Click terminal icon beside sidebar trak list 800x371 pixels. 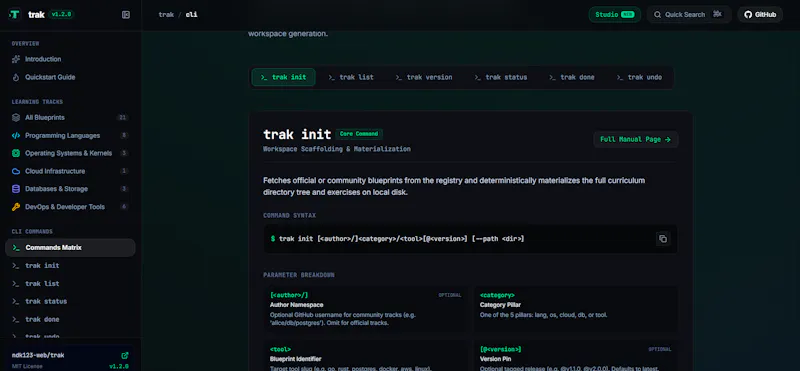(16, 284)
